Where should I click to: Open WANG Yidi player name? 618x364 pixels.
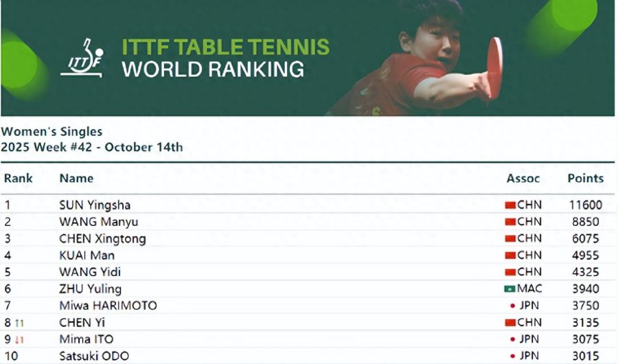tap(90, 272)
